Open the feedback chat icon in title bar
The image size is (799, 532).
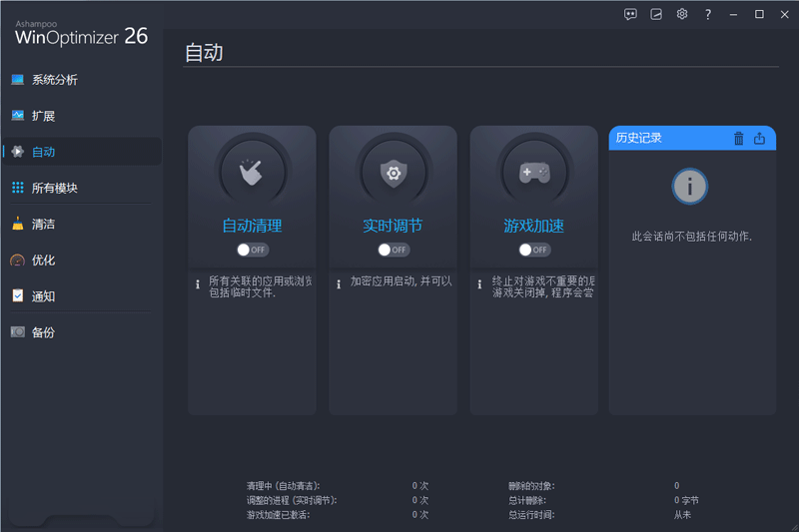click(x=630, y=14)
